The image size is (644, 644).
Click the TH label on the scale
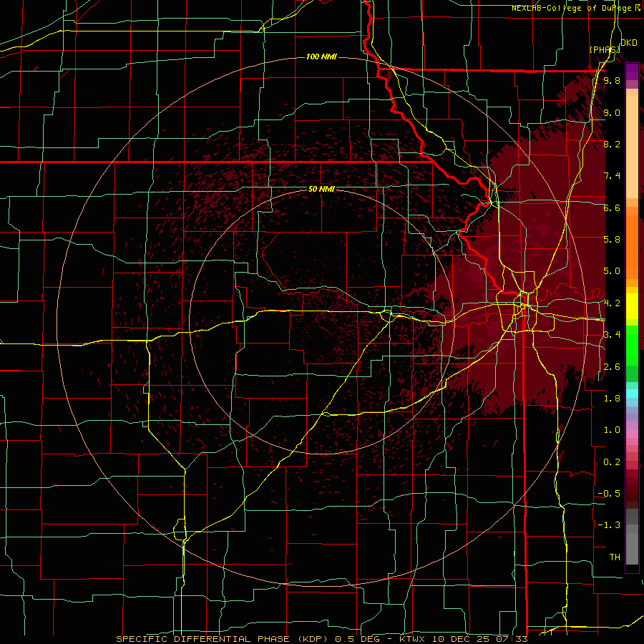coord(615,557)
